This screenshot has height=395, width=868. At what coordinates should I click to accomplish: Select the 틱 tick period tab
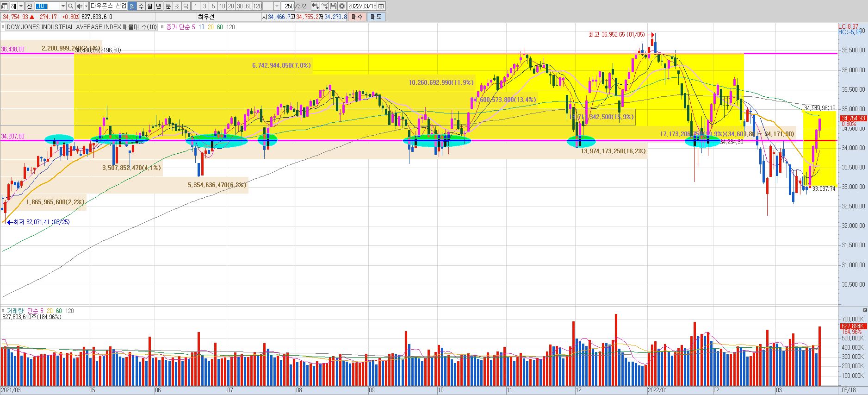click(x=186, y=6)
